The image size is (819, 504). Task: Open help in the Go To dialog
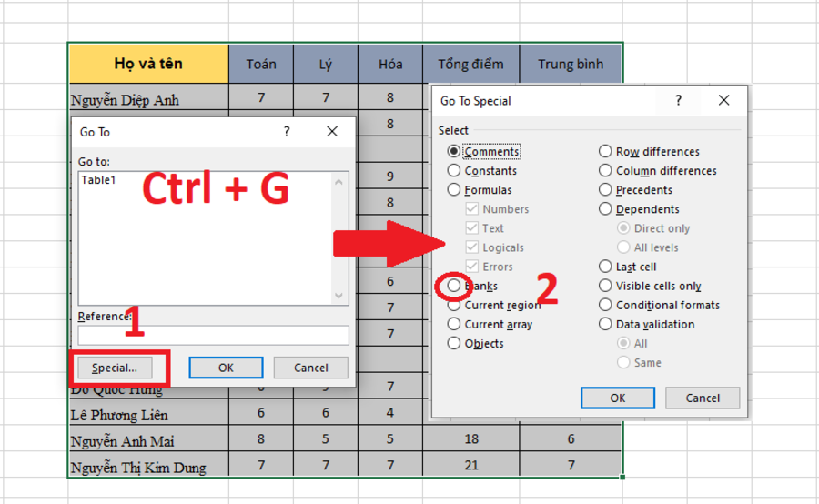click(287, 132)
